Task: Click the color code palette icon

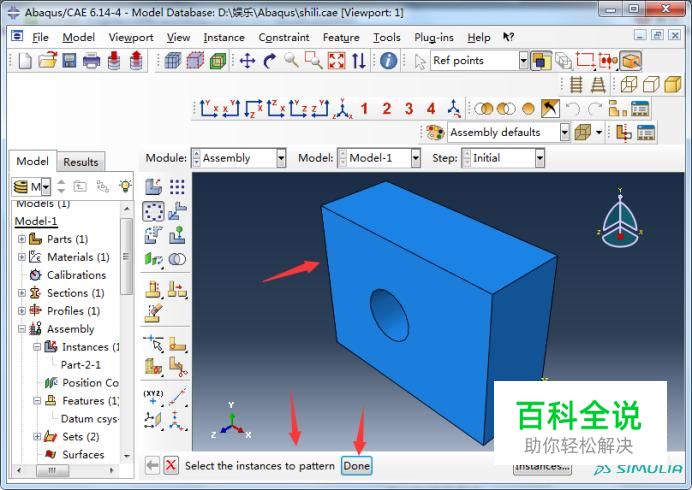Action: 435,132
